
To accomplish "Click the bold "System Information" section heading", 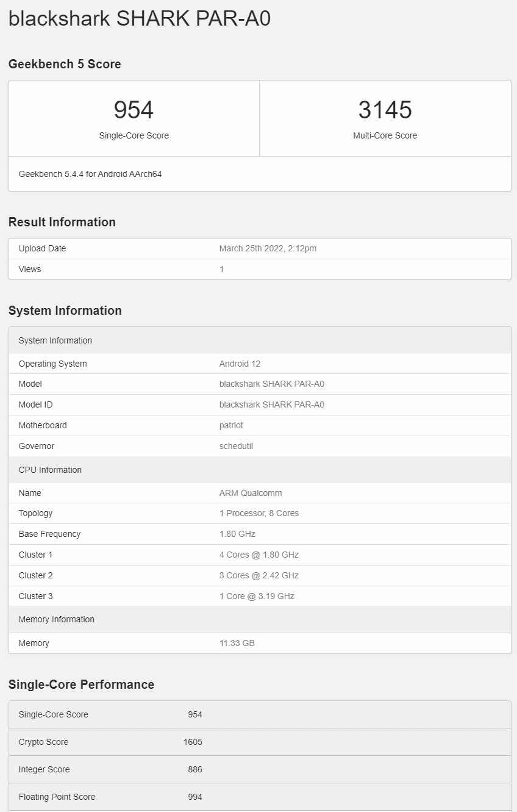I will point(65,311).
